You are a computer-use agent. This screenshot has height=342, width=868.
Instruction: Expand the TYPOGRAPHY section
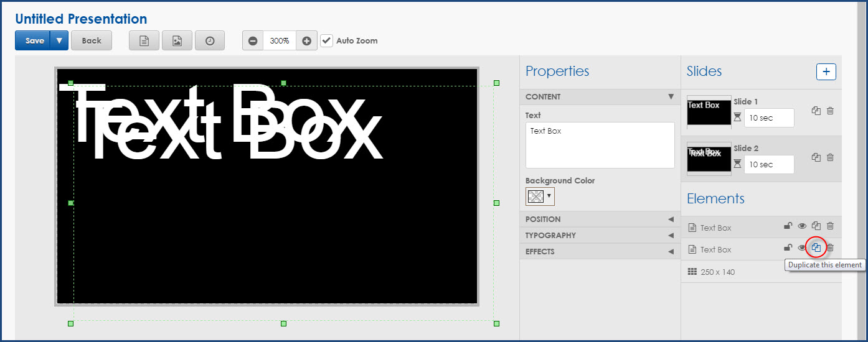click(600, 235)
